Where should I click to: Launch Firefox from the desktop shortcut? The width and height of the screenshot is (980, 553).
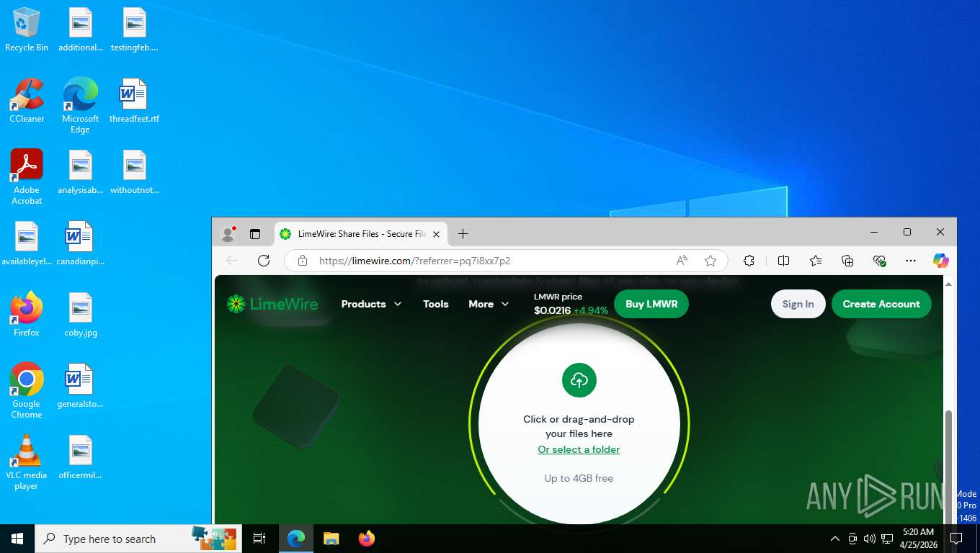(x=27, y=315)
